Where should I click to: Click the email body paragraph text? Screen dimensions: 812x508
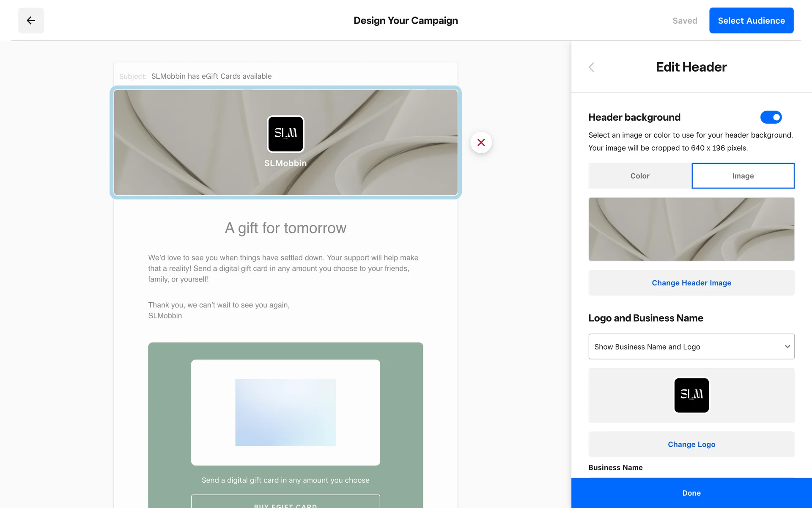283,268
